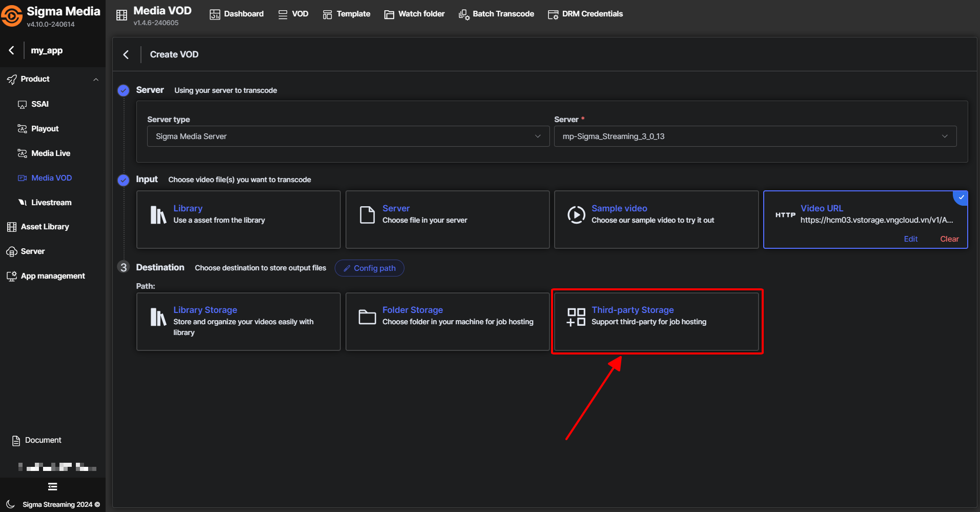The width and height of the screenshot is (980, 512).
Task: Toggle dark mode moon icon
Action: coord(10,504)
